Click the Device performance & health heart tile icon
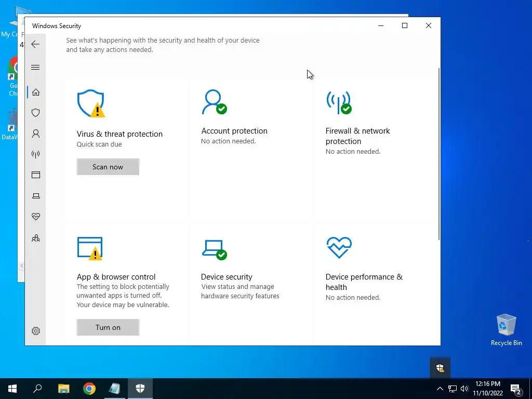 pos(339,248)
